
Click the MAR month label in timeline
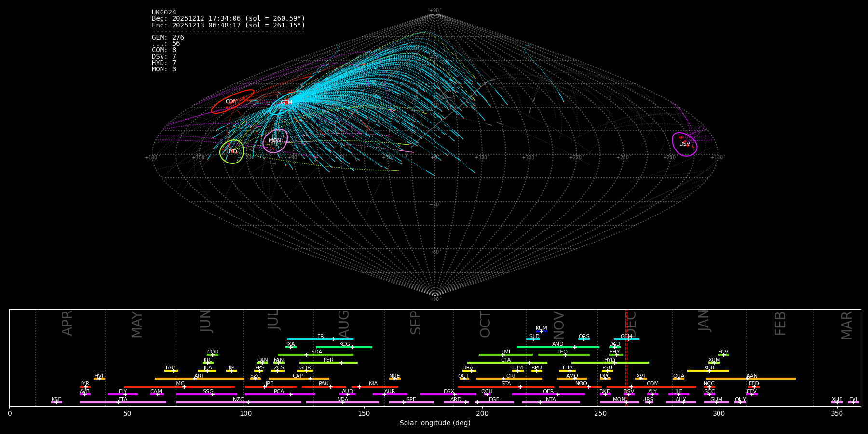click(847, 325)
